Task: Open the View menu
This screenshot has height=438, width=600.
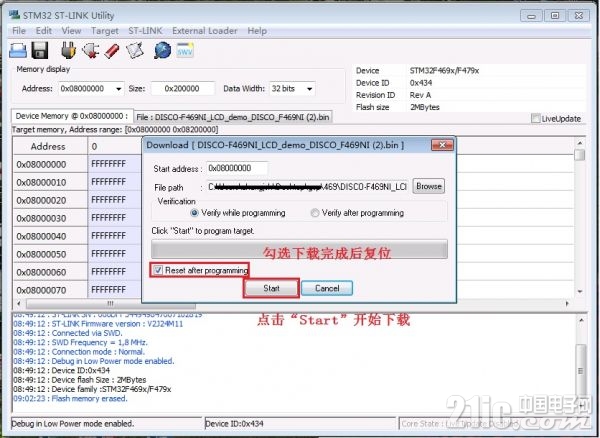Action: click(x=72, y=31)
